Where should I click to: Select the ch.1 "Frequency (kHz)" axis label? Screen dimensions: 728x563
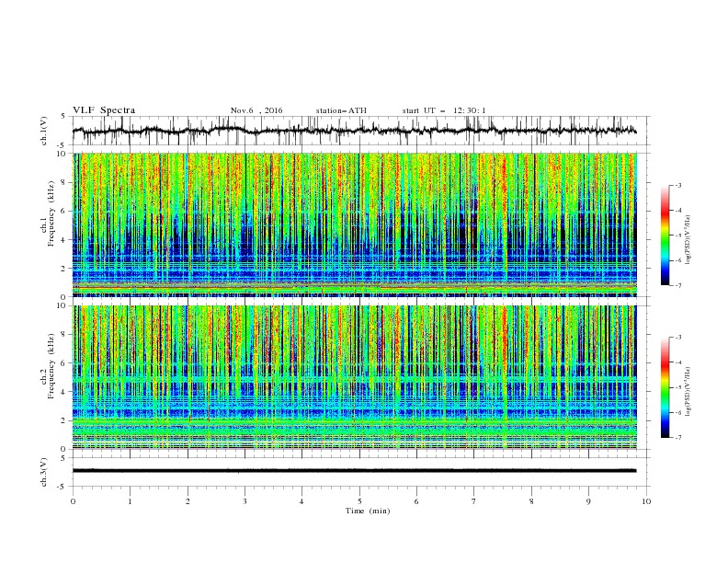pyautogui.click(x=51, y=214)
